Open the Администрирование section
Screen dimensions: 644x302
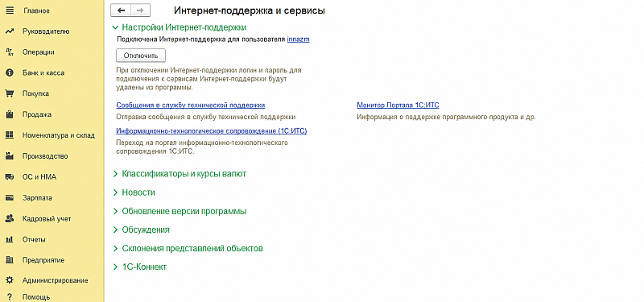(56, 280)
